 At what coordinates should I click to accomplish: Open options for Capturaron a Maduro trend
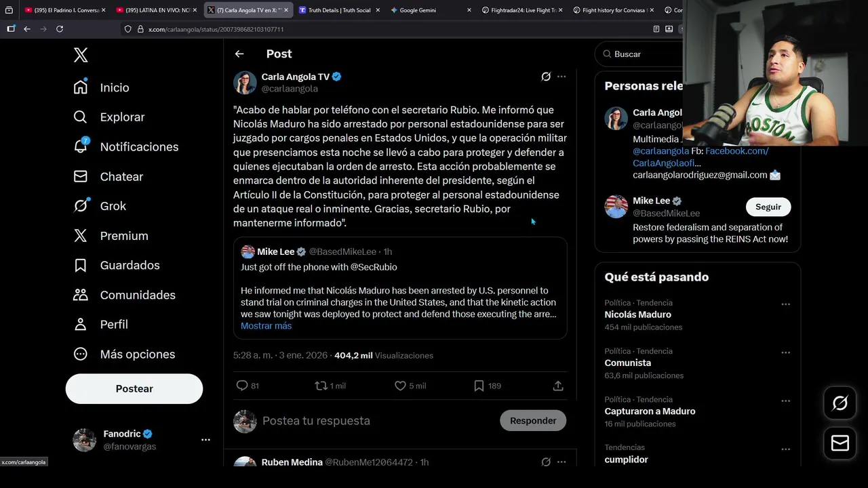click(785, 401)
